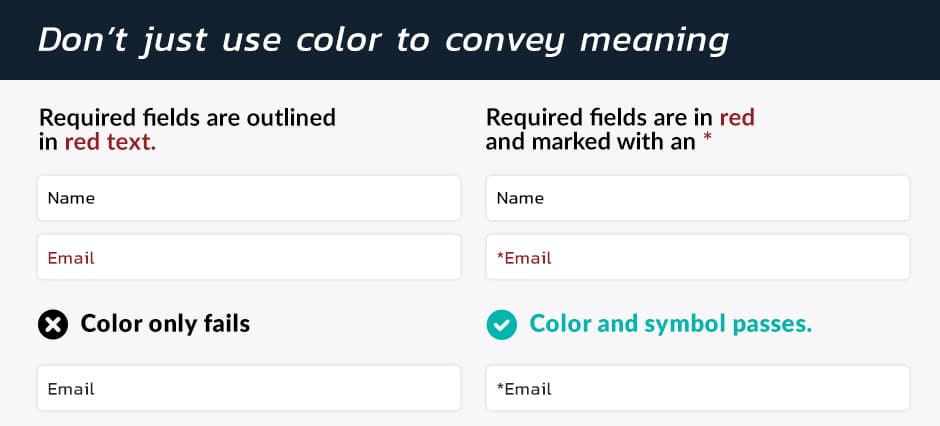Click 'Required fields are outlined' heading line
The height and width of the screenshot is (426, 940).
pos(187,117)
